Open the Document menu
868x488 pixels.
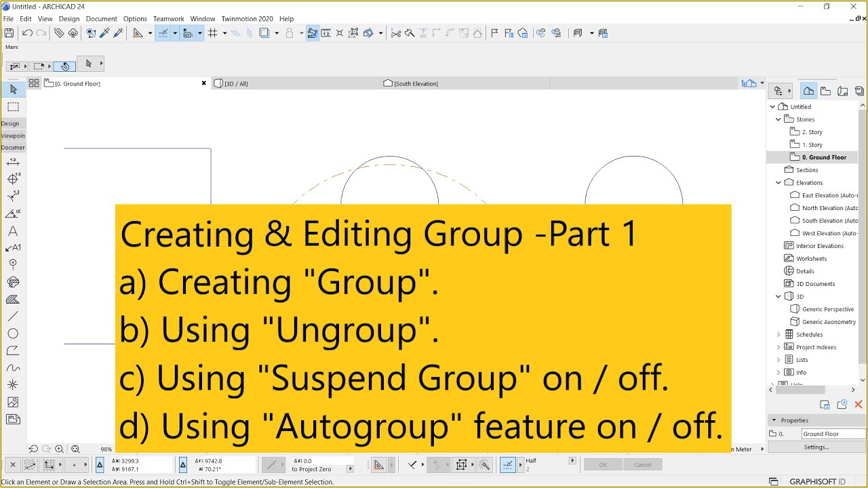(x=101, y=19)
